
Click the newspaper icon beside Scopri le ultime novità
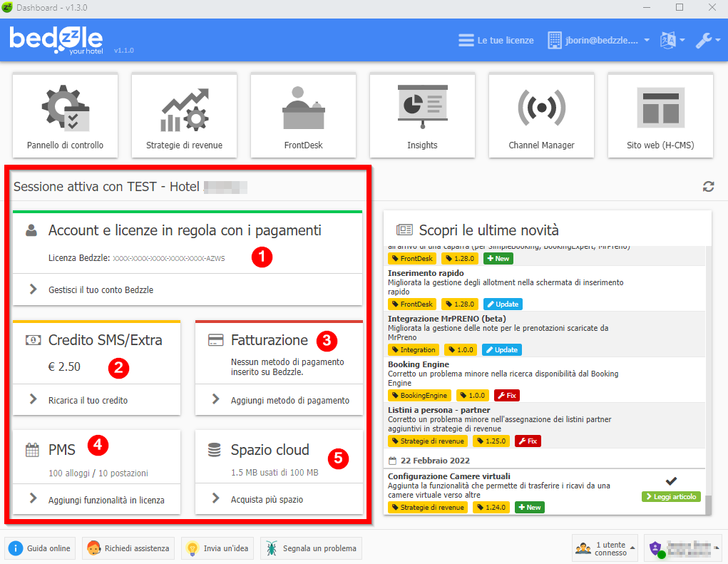pyautogui.click(x=404, y=230)
